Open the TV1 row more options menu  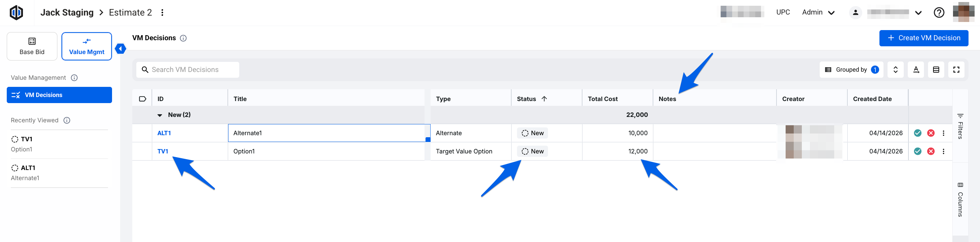pyautogui.click(x=944, y=151)
